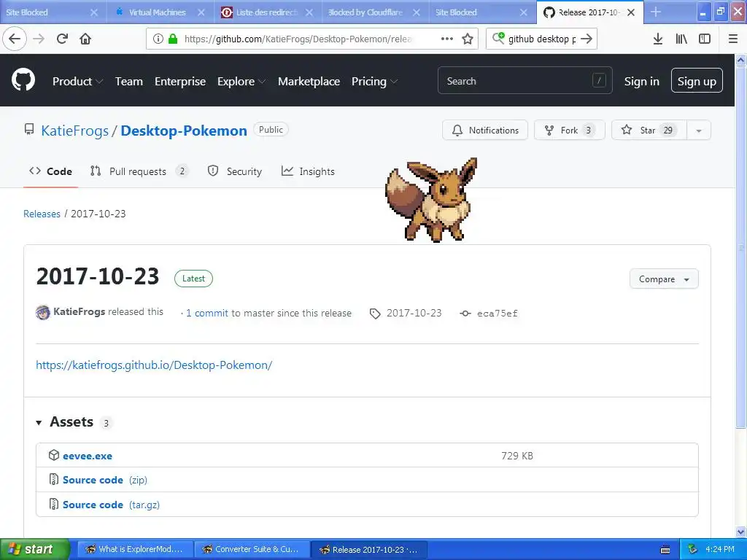Switch to the Security tab
This screenshot has height=560, width=747.
click(x=234, y=171)
